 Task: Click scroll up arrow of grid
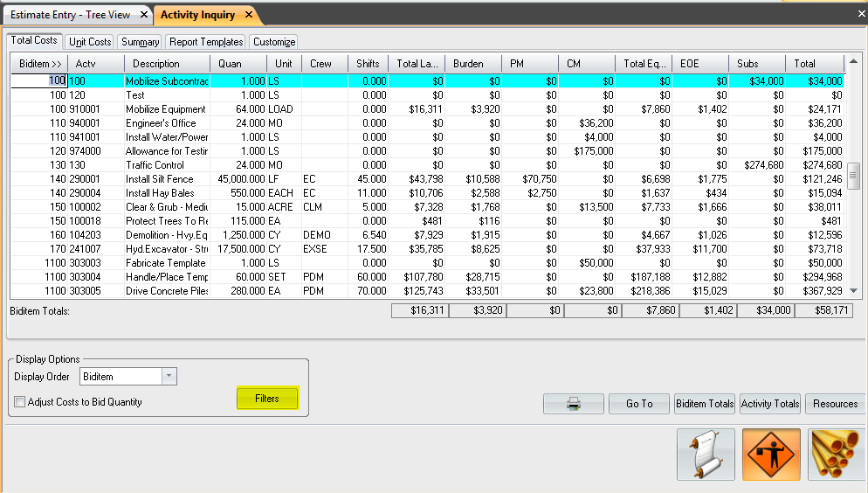(x=853, y=63)
